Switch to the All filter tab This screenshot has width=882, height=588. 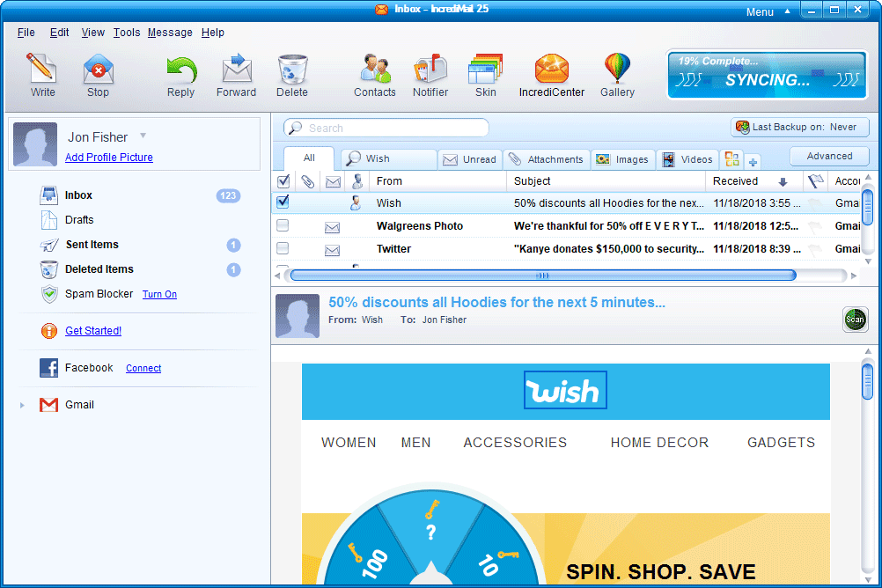[x=309, y=158]
